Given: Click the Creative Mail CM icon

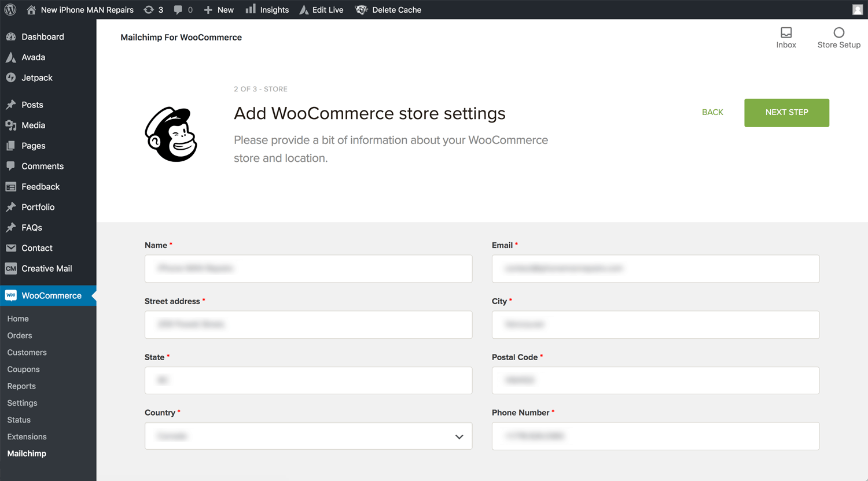Looking at the screenshot, I should click(11, 268).
